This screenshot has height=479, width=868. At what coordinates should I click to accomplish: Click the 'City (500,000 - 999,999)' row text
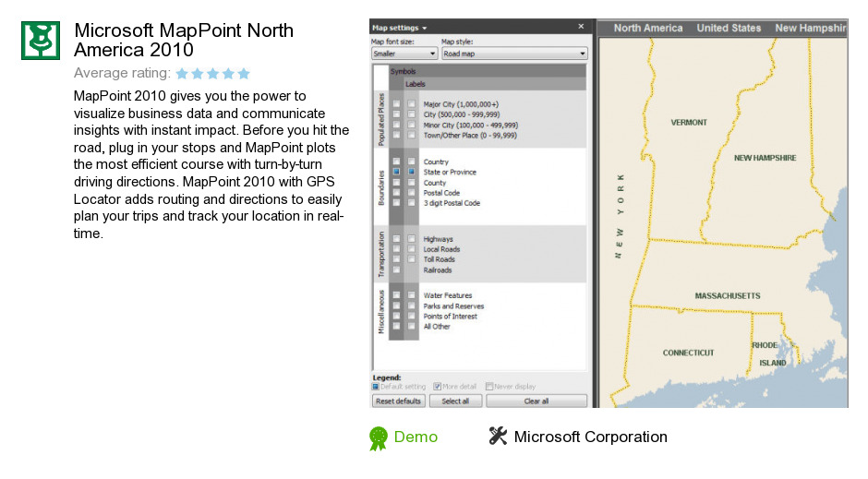[x=462, y=114]
